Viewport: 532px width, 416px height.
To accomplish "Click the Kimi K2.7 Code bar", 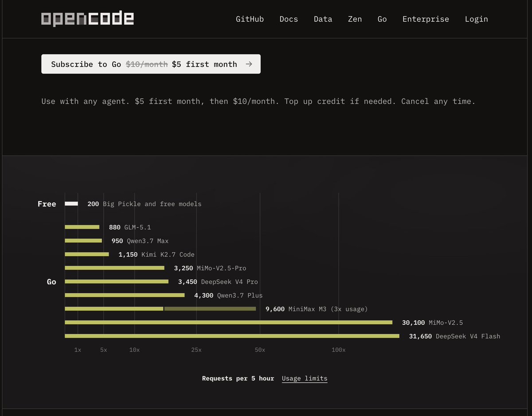I will pyautogui.click(x=87, y=254).
